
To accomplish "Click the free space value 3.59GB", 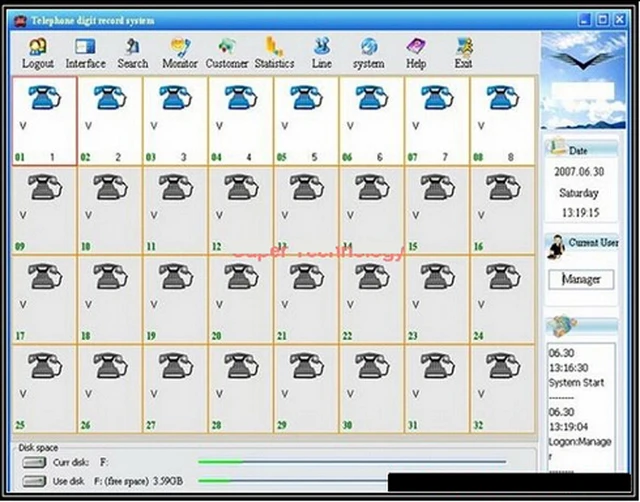I will point(168,481).
